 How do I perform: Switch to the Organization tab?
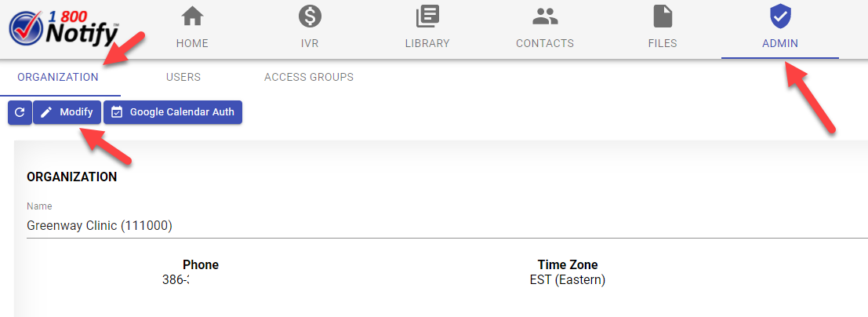tap(58, 77)
